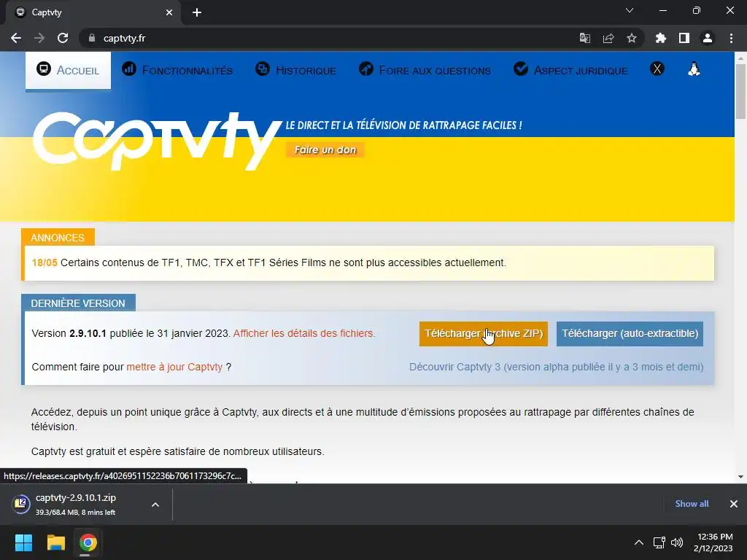Image resolution: width=747 pixels, height=560 pixels.
Task: Open Découvrir Captvty 3 link
Action: pyautogui.click(x=556, y=367)
